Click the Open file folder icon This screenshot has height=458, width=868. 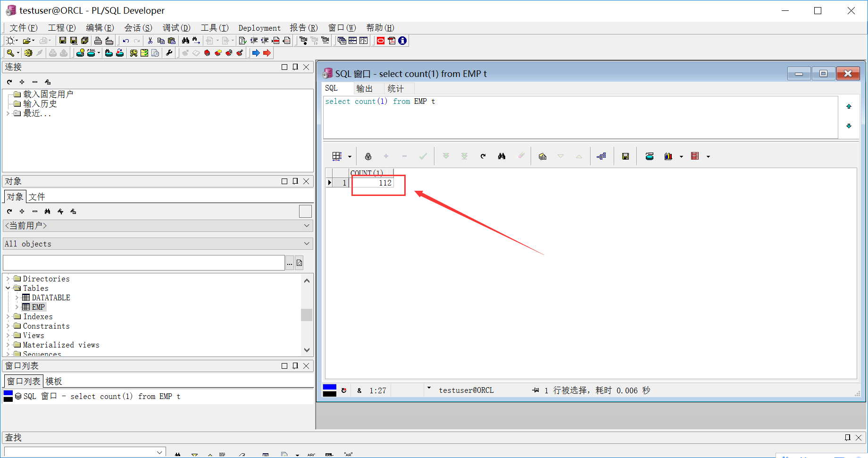coord(27,41)
